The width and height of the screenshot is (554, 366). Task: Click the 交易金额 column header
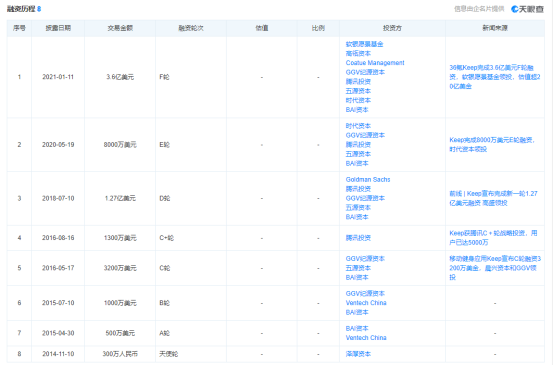point(120,28)
